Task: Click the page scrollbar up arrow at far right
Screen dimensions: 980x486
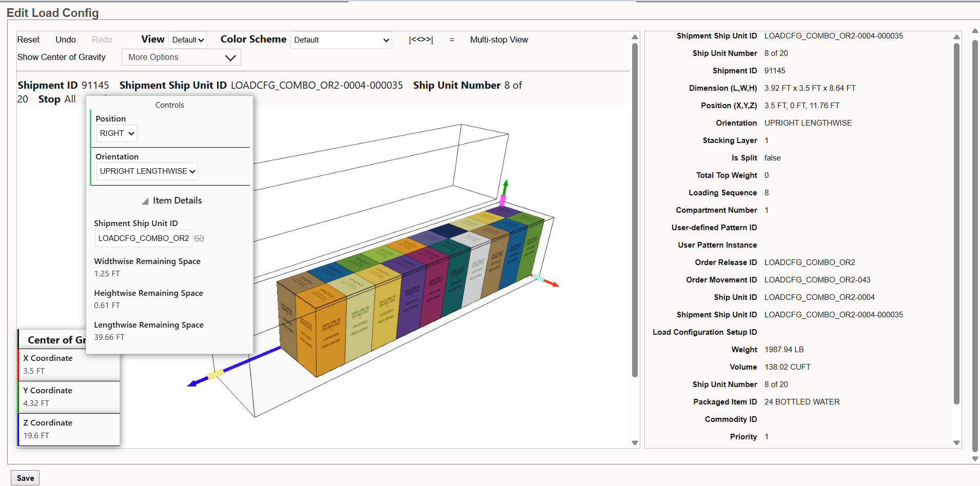Action: [975, 31]
